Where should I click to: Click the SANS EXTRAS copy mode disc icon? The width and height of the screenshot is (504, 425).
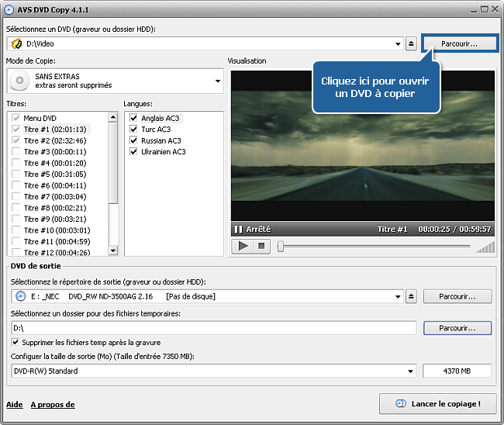[x=20, y=80]
